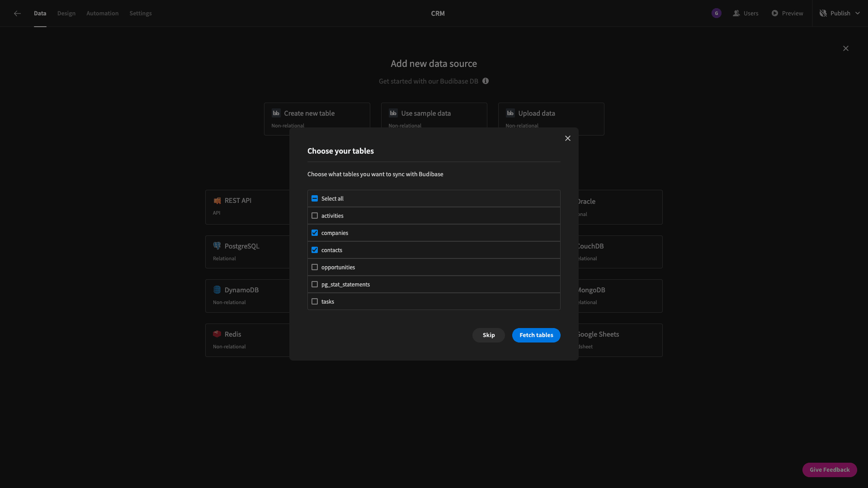Click the Users menu item
Image resolution: width=868 pixels, height=488 pixels.
[746, 13]
